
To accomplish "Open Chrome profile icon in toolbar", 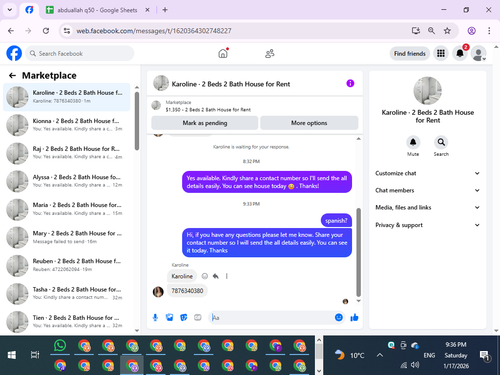I will coord(471,31).
